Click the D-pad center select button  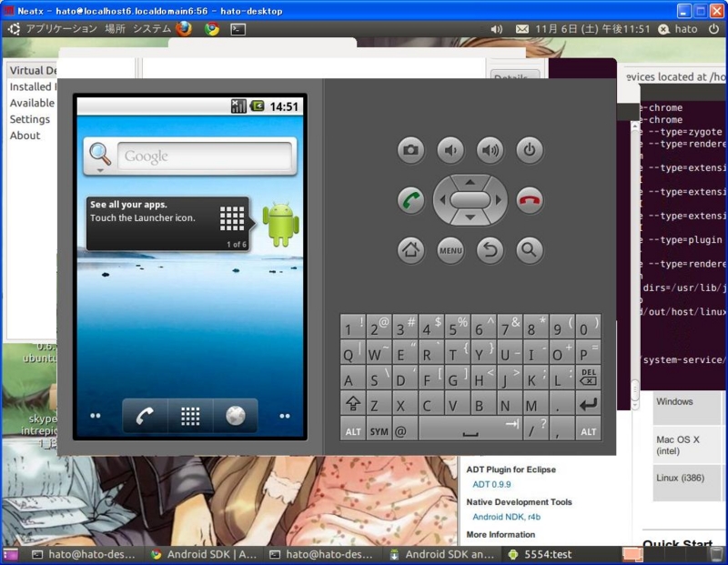(x=470, y=200)
